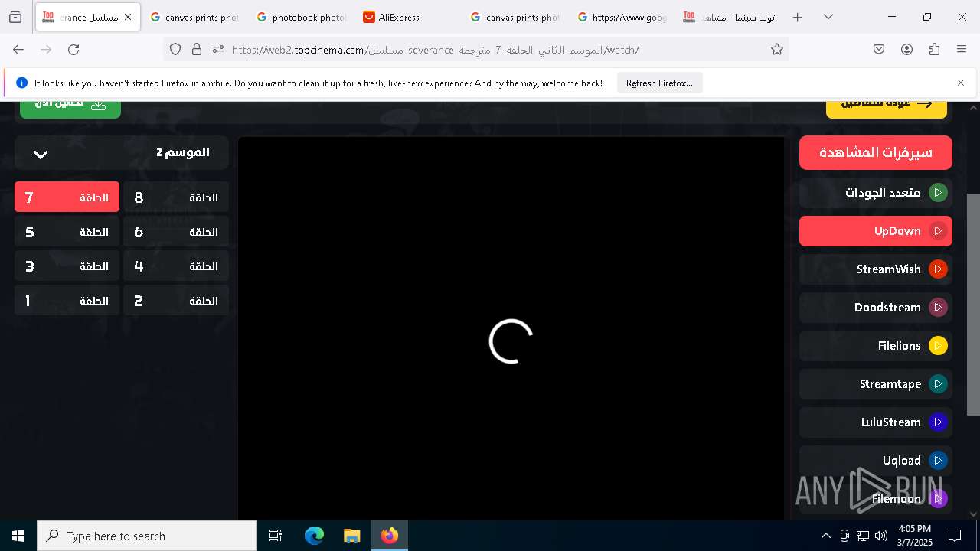Switch to the google.com URL tab
The width and height of the screenshot is (980, 551).
point(622,17)
